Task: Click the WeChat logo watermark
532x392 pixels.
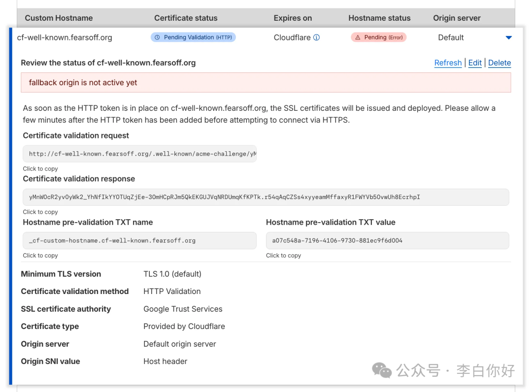Action: [382, 370]
